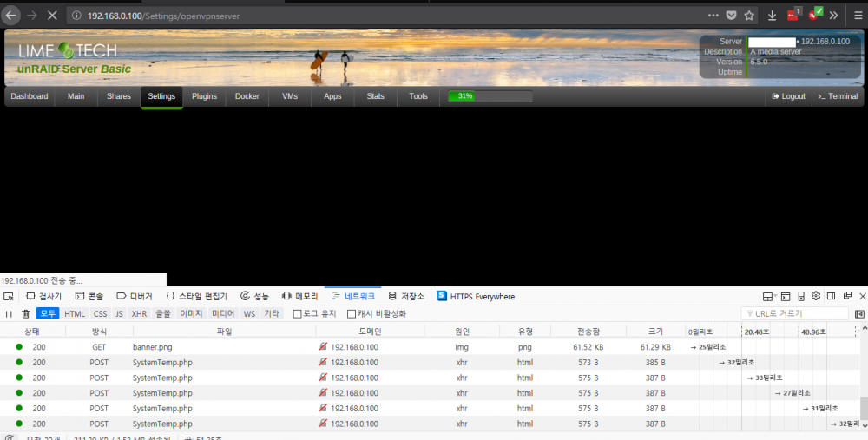Switch to the Docker tab
The height and width of the screenshot is (440, 868).
pyautogui.click(x=247, y=96)
